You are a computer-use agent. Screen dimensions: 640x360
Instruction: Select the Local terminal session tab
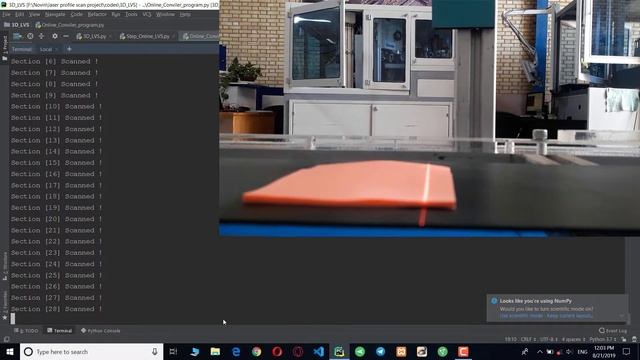(46, 49)
